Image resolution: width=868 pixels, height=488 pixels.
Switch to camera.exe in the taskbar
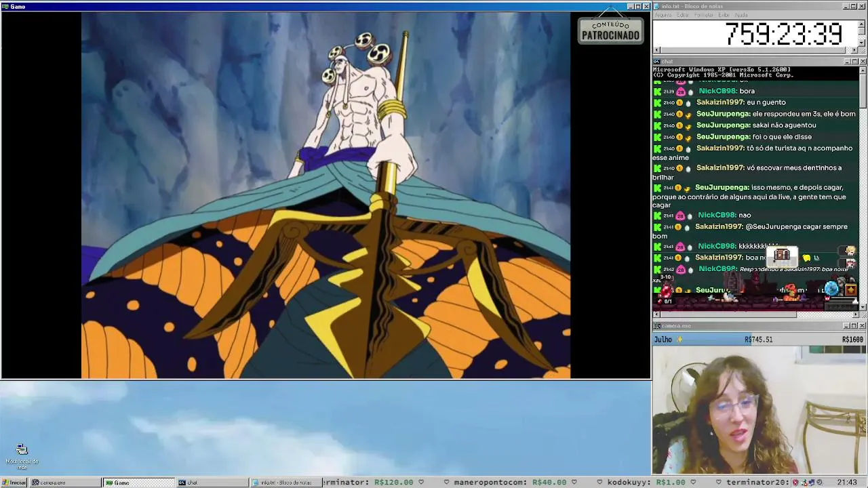pyautogui.click(x=66, y=483)
